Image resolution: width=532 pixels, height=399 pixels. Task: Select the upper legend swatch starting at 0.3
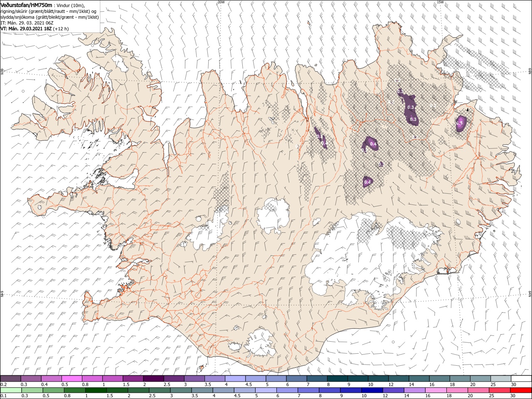(x=31, y=379)
